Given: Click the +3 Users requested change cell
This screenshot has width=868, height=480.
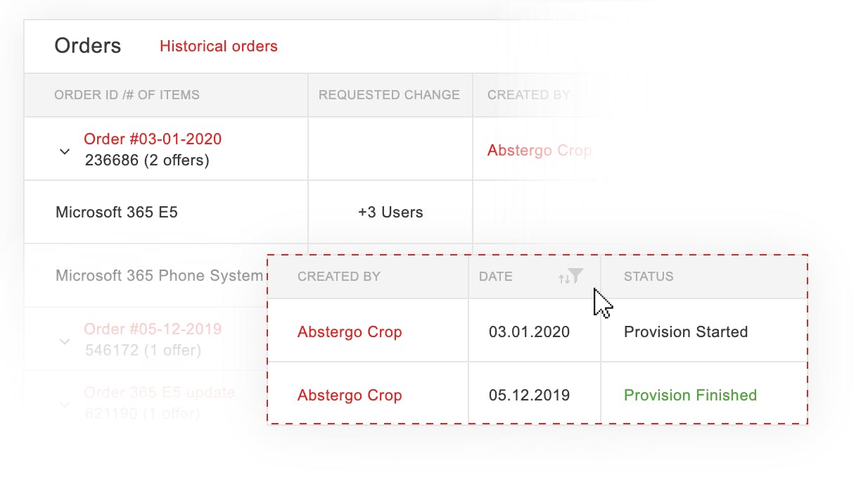Looking at the screenshot, I should click(390, 212).
